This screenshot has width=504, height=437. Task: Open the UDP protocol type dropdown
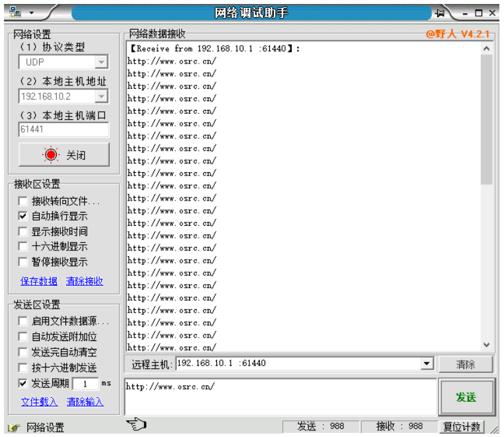[101, 62]
